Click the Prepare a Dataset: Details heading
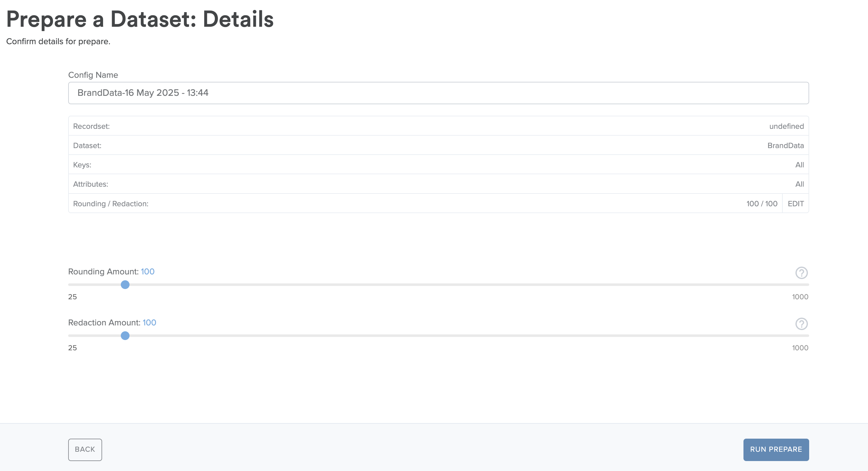868x471 pixels. coord(140,19)
